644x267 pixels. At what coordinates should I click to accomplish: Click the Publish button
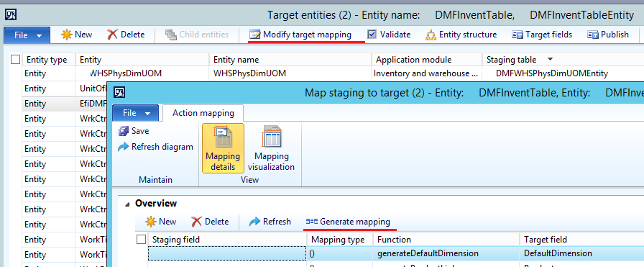tap(608, 35)
